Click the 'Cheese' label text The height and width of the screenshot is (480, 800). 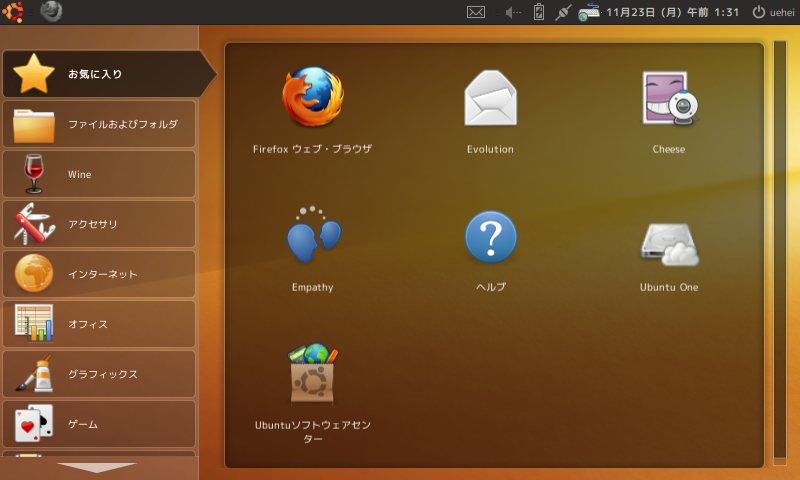[669, 149]
